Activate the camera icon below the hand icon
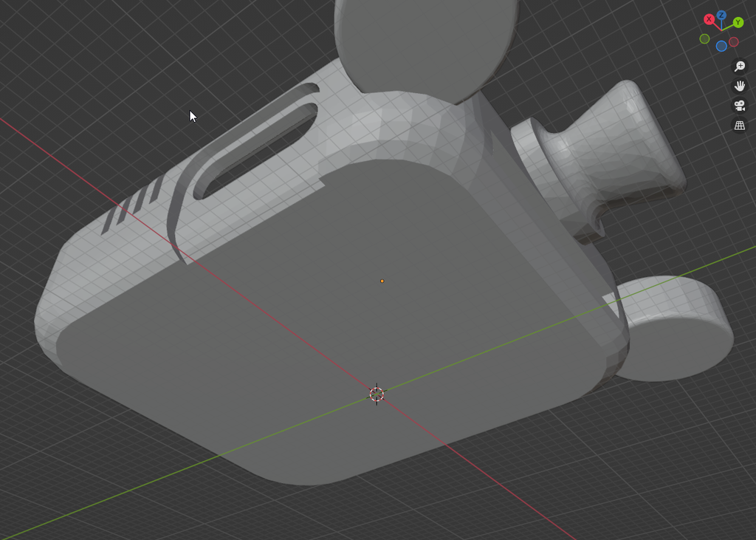 740,105
